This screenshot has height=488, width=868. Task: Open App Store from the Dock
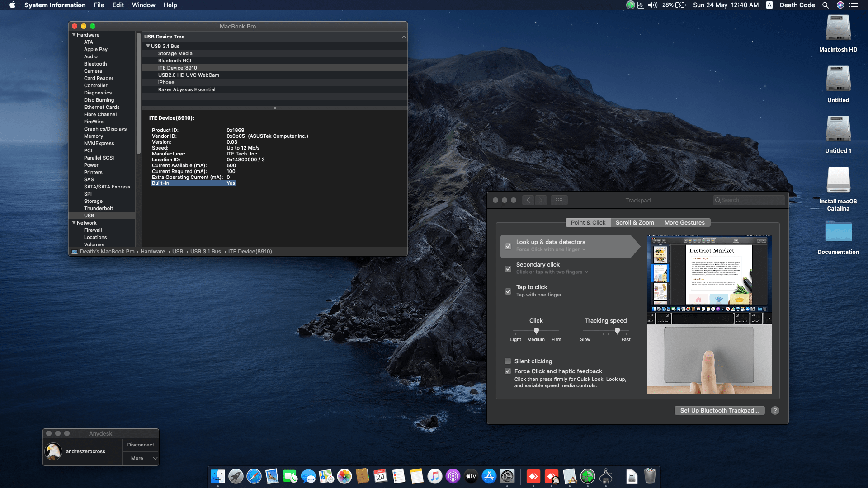pyautogui.click(x=489, y=476)
